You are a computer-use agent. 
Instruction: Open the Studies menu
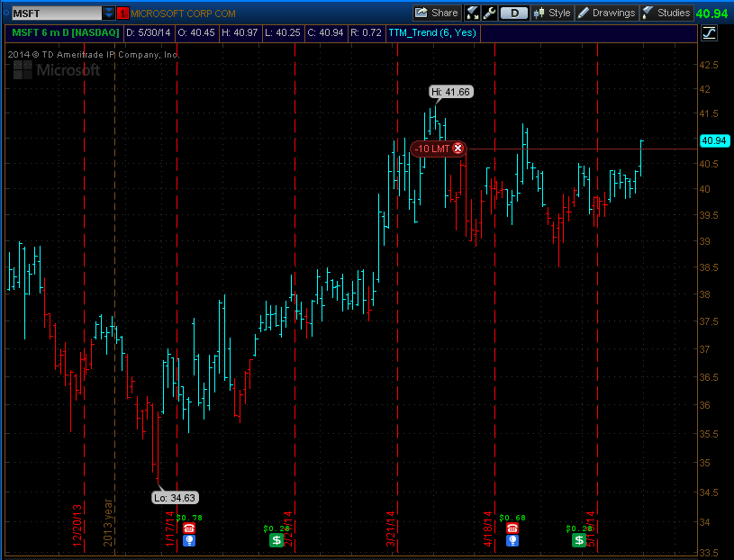pos(666,14)
